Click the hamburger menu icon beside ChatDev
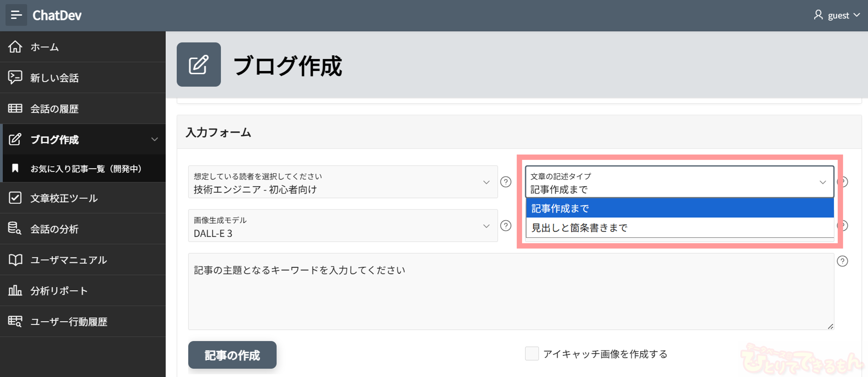Viewport: 868px width, 377px height. click(x=16, y=15)
